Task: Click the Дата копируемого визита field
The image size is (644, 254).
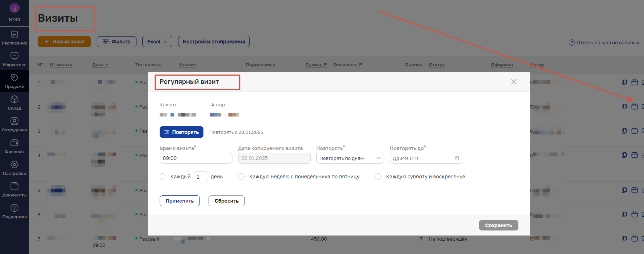Action: (274, 158)
